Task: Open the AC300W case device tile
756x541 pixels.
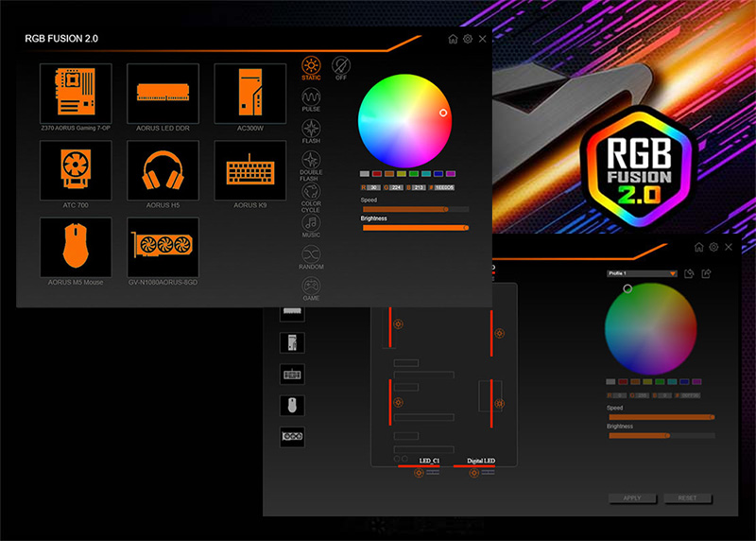Action: point(250,93)
